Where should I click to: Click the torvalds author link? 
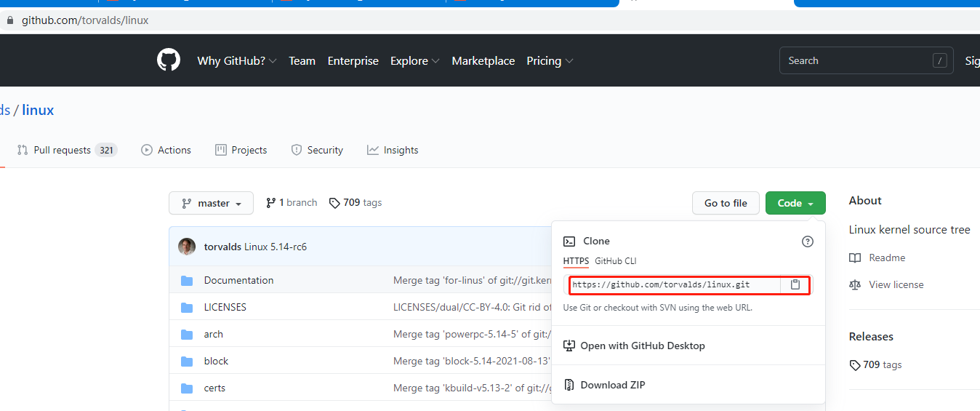(x=222, y=247)
